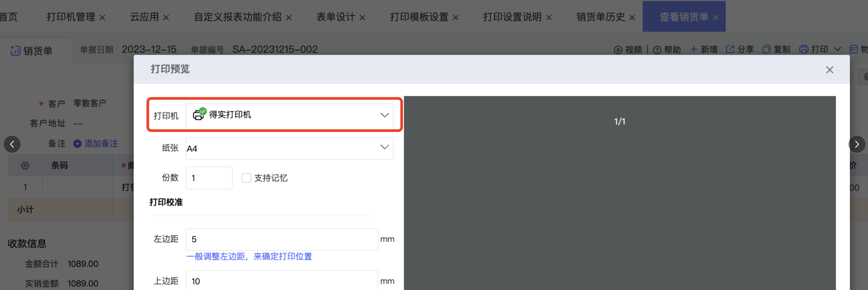Click the 分享 share icon

[x=730, y=49]
